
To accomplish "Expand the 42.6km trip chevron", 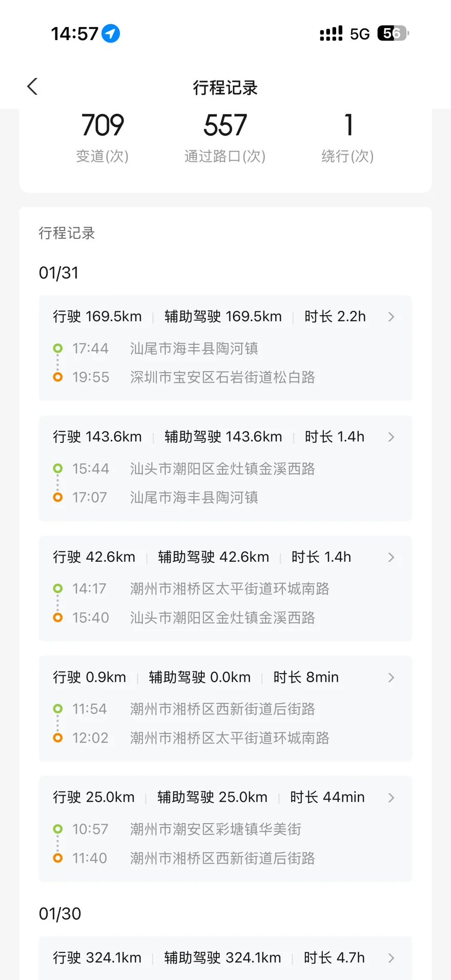I will point(391,557).
